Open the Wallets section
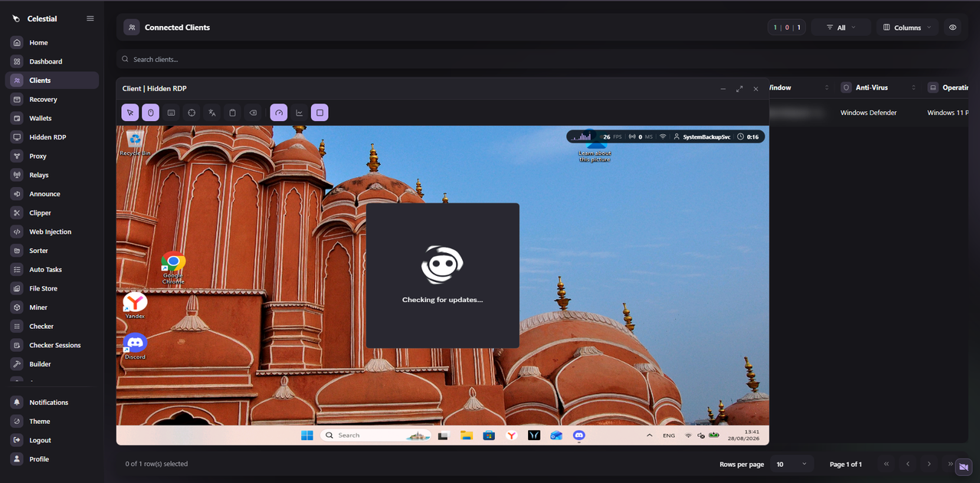 [x=52, y=118]
